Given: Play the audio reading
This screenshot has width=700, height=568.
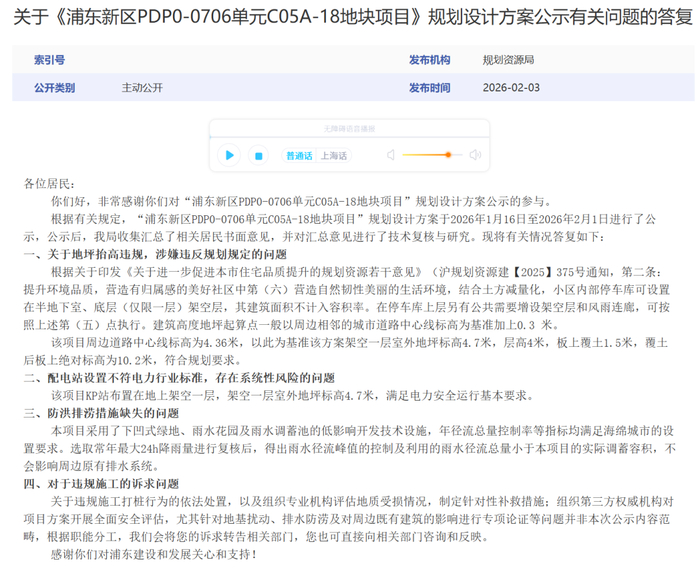Looking at the screenshot, I should click(229, 155).
